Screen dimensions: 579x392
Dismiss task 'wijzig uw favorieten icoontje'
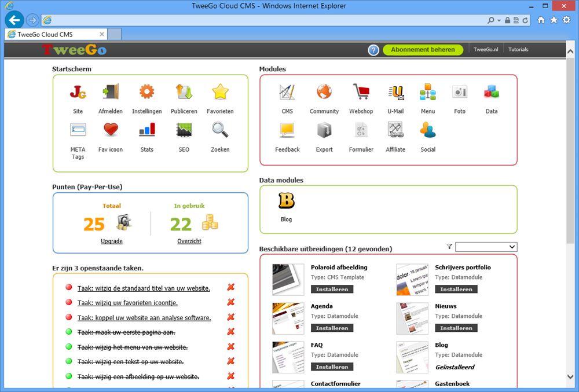click(x=231, y=302)
